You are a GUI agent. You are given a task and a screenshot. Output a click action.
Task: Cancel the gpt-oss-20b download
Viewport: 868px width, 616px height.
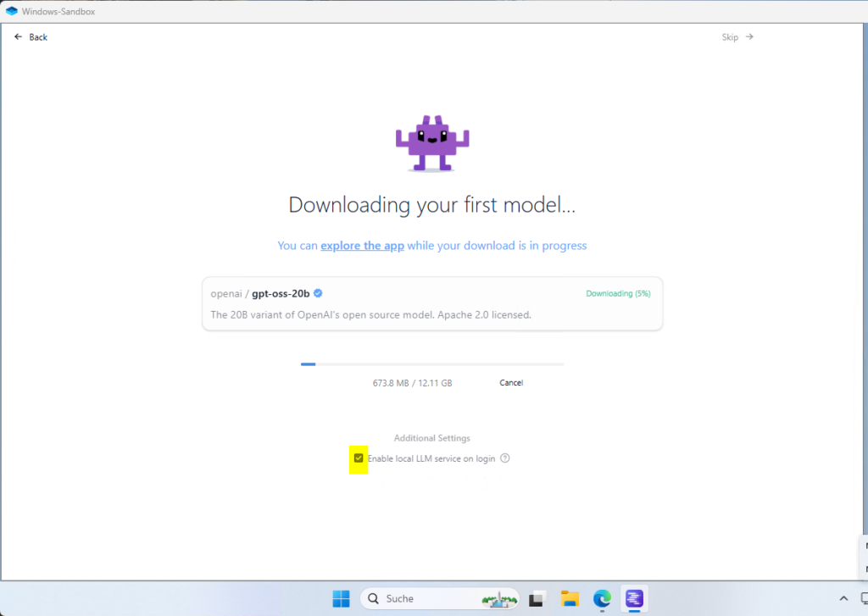511,383
